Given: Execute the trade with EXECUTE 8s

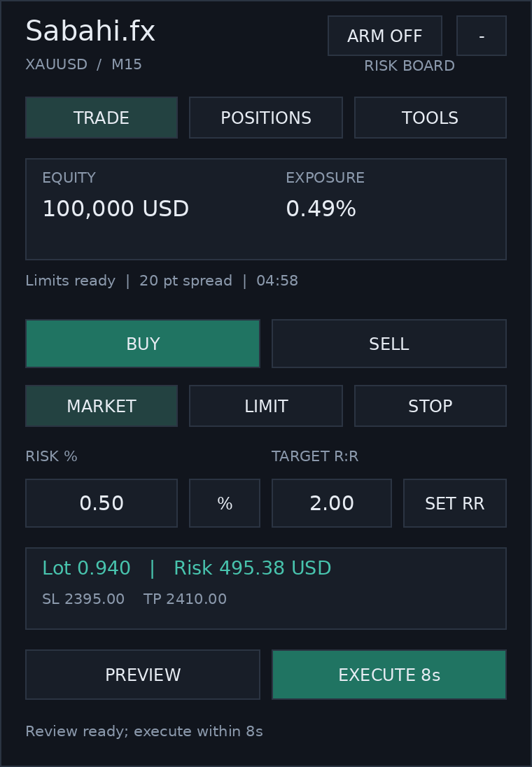Looking at the screenshot, I should point(389,675).
